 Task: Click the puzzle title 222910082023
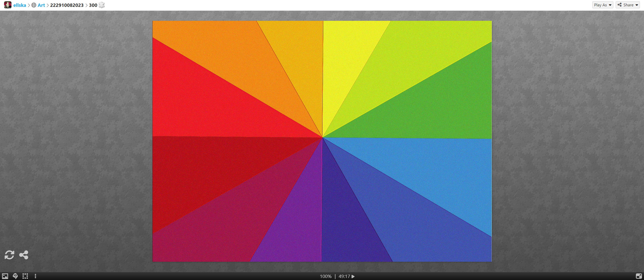[x=67, y=5]
